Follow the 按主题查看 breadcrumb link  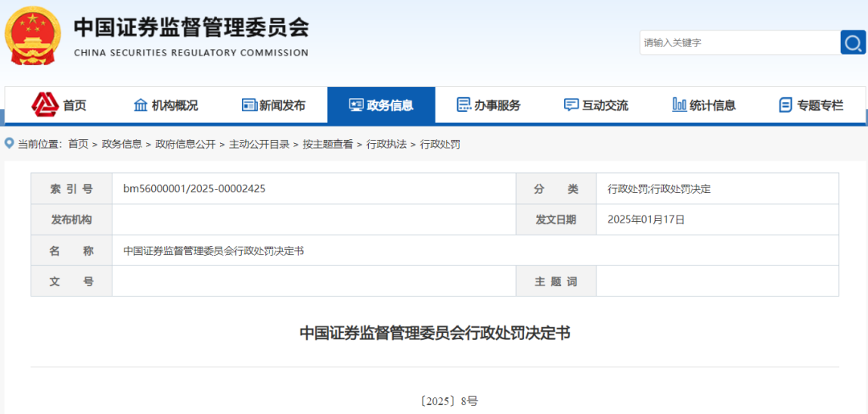(328, 145)
